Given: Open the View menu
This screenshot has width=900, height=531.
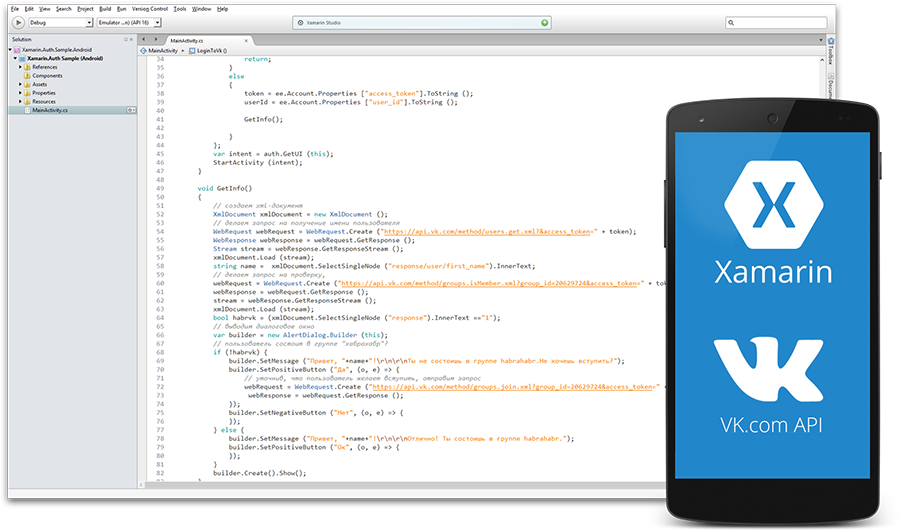Looking at the screenshot, I should coord(44,9).
